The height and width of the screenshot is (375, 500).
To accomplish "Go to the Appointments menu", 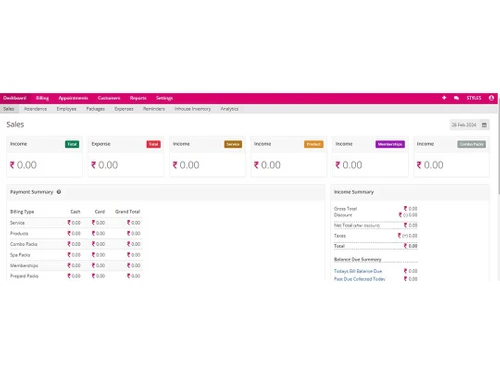I will pos(73,98).
